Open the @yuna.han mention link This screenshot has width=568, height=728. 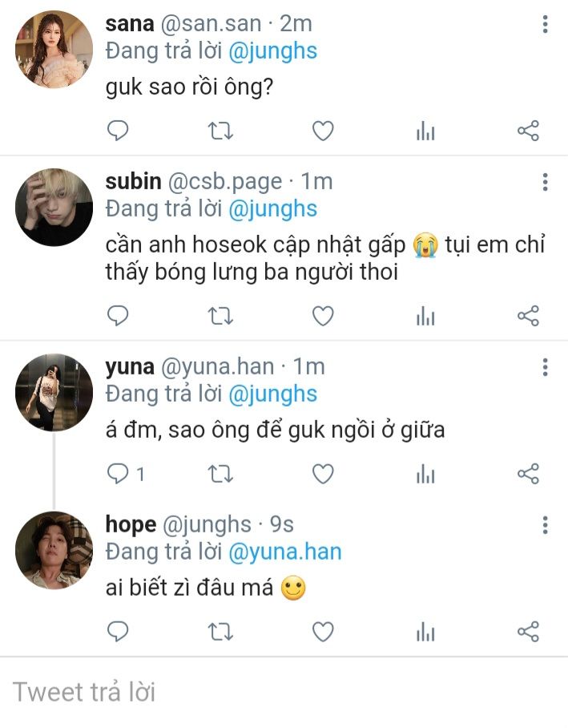[284, 552]
